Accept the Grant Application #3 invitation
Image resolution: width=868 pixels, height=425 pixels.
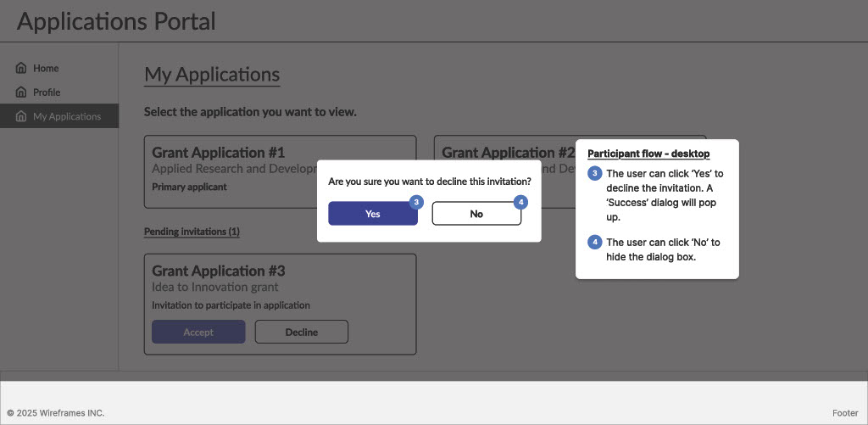(x=198, y=332)
